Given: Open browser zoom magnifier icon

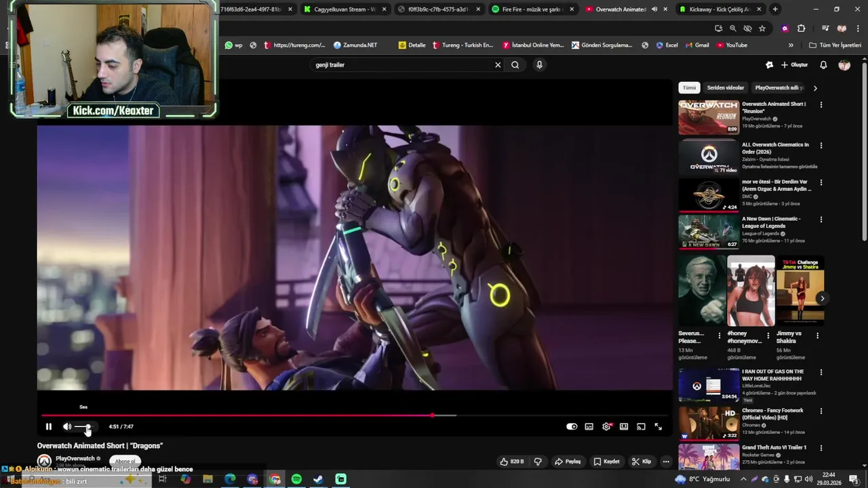Looking at the screenshot, I should 733,28.
